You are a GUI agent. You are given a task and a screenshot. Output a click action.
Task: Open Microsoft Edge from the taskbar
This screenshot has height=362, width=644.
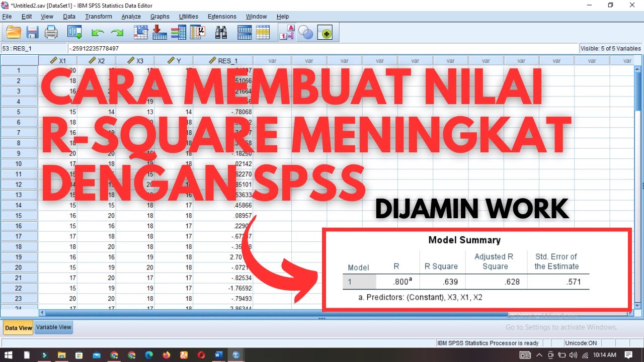149,355
